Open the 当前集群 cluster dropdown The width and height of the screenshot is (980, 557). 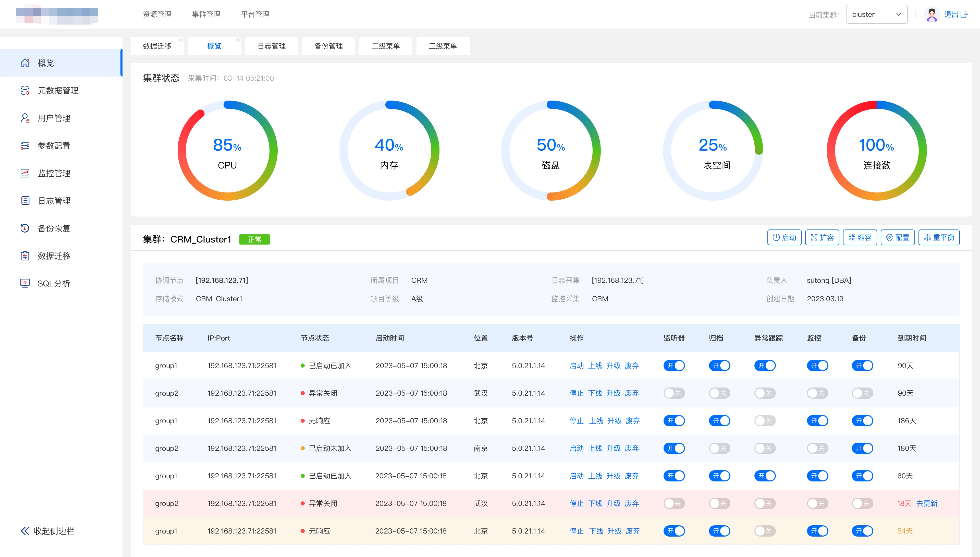[876, 15]
